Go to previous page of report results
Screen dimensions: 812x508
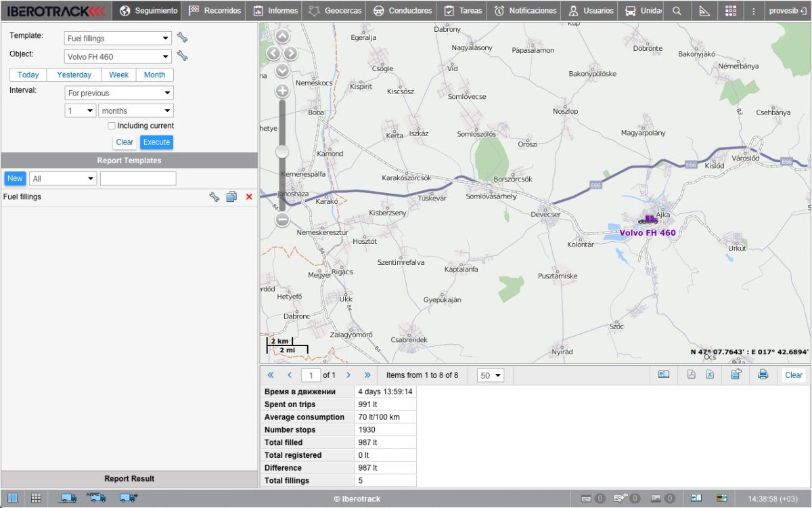(x=290, y=375)
